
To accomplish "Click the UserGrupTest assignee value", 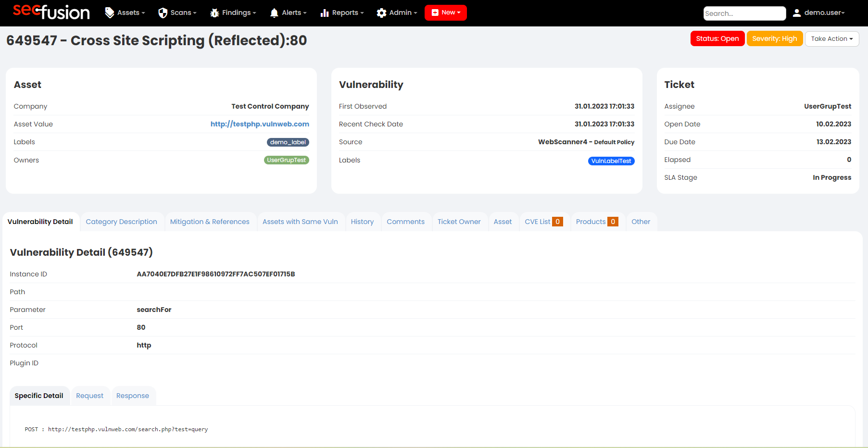I will coord(828,106).
